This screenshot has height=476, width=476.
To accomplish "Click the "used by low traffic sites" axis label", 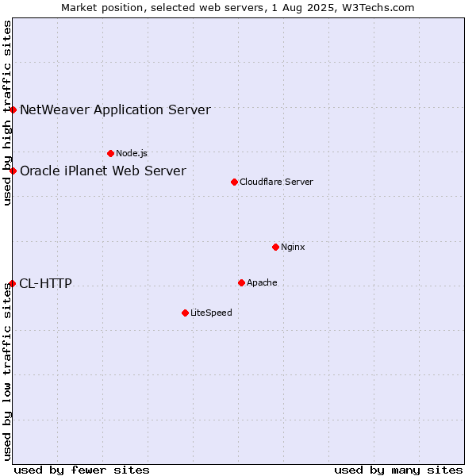I will coord(7,373).
